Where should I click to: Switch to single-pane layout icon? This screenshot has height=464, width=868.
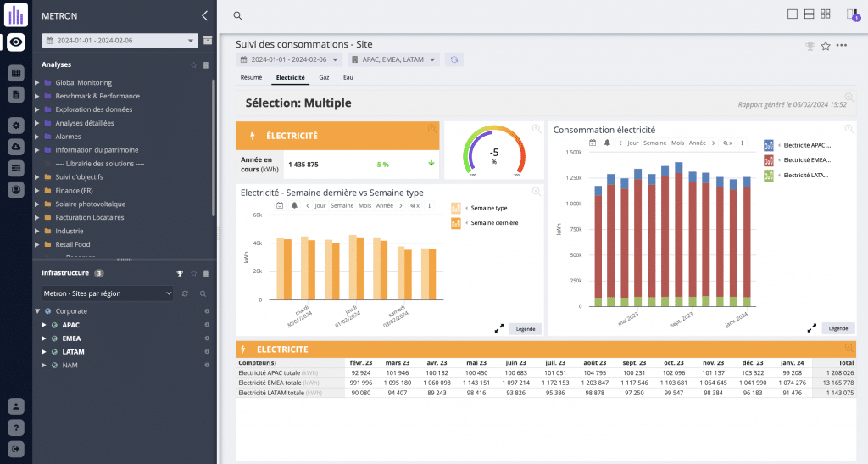793,14
